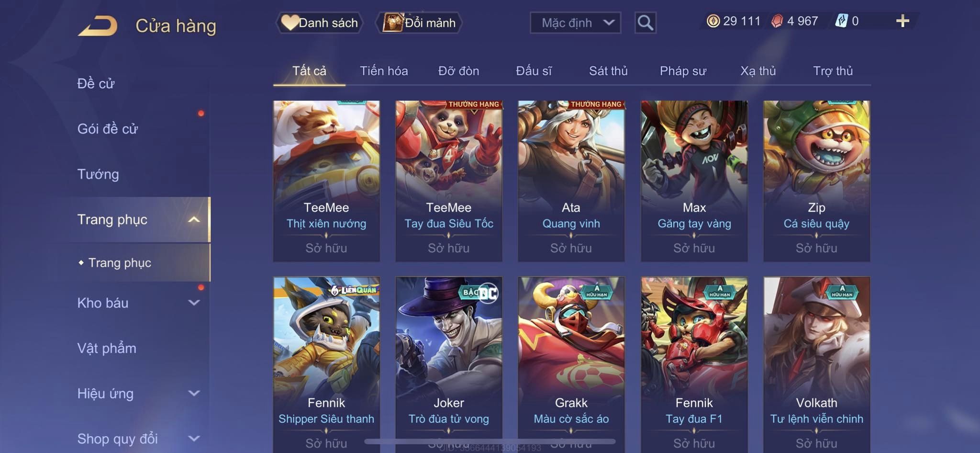980x453 pixels.
Task: Click the horizontal scroll bar at bottom
Action: click(490, 441)
